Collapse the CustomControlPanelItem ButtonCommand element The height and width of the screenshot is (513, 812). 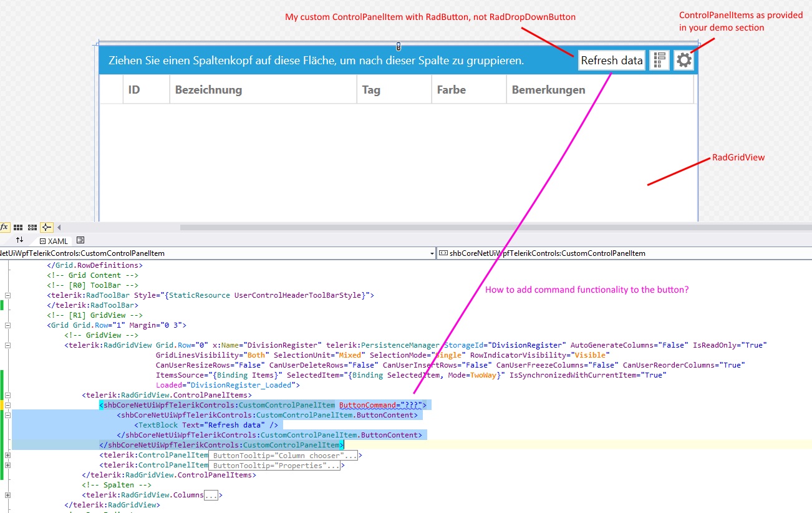[x=7, y=405]
